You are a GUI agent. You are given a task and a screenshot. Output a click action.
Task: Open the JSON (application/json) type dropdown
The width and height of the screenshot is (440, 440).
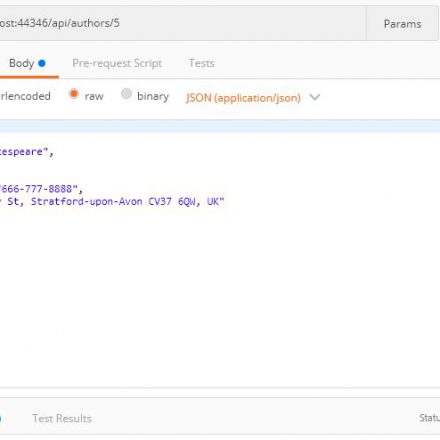(252, 98)
